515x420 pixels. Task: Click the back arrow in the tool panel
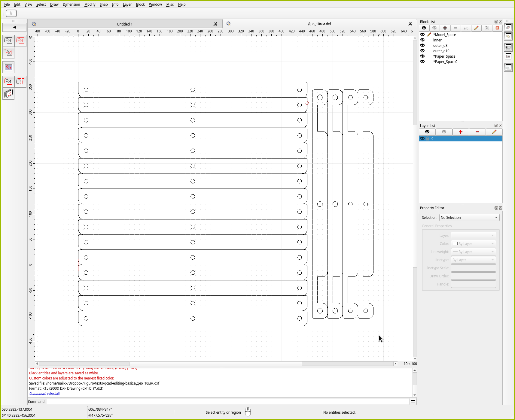pyautogui.click(x=14, y=27)
